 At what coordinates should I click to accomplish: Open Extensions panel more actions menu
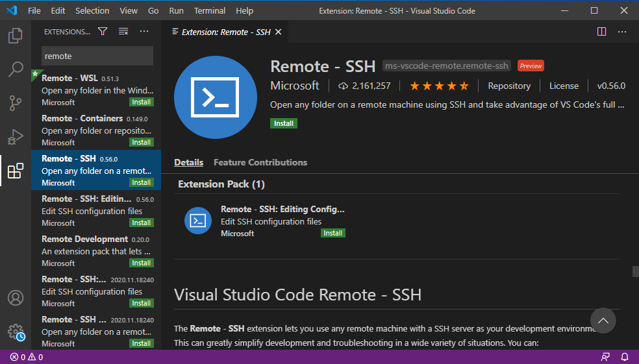pos(144,31)
